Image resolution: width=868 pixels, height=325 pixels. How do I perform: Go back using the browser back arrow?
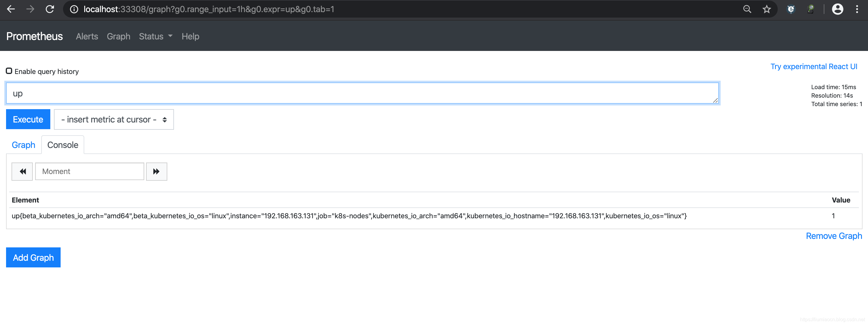click(11, 9)
